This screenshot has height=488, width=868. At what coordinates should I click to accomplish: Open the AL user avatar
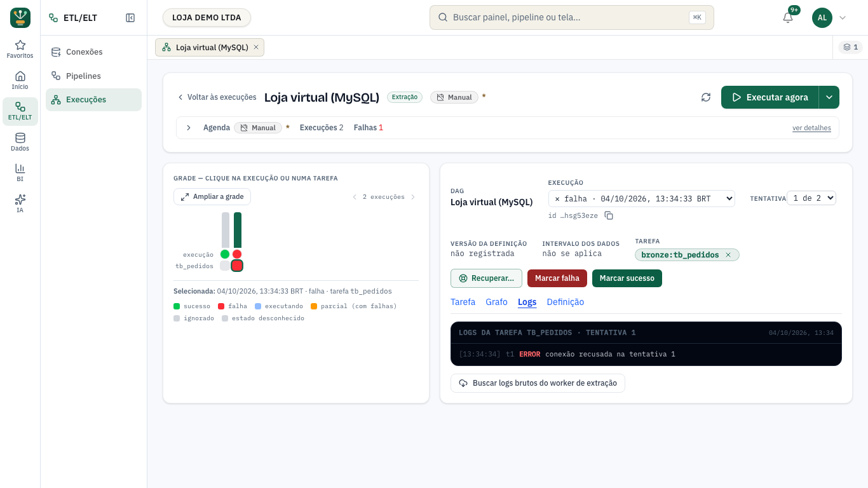822,18
